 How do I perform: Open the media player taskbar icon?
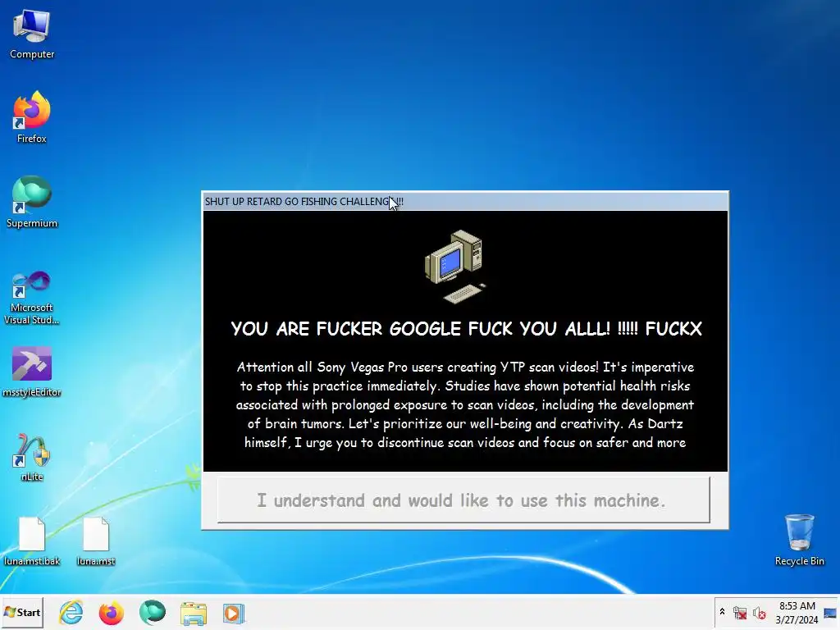pyautogui.click(x=234, y=614)
